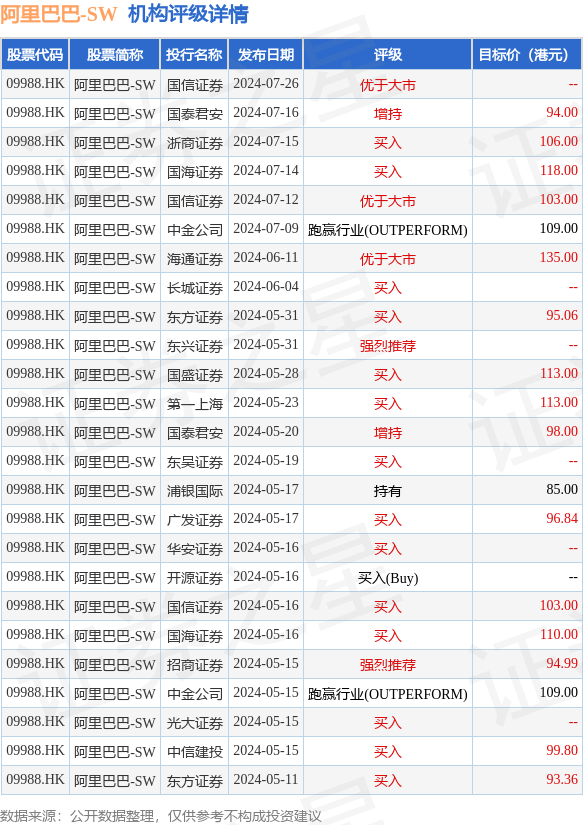Viewport: 583px width, 825px height.
Task: Click the broker name 长城证券
Action: point(195,288)
